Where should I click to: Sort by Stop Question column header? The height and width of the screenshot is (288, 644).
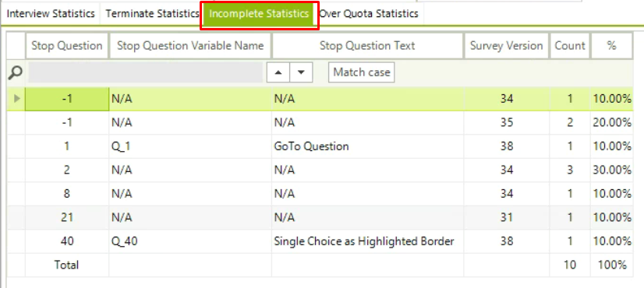[67, 46]
